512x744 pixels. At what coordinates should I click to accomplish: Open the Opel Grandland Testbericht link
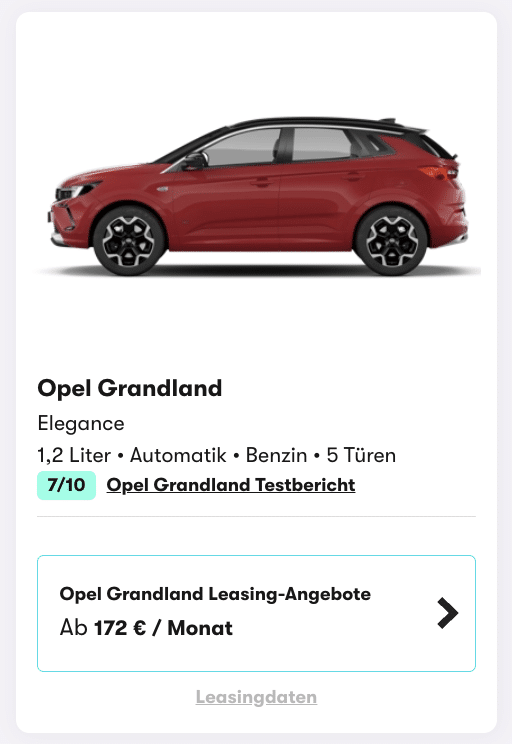(231, 485)
